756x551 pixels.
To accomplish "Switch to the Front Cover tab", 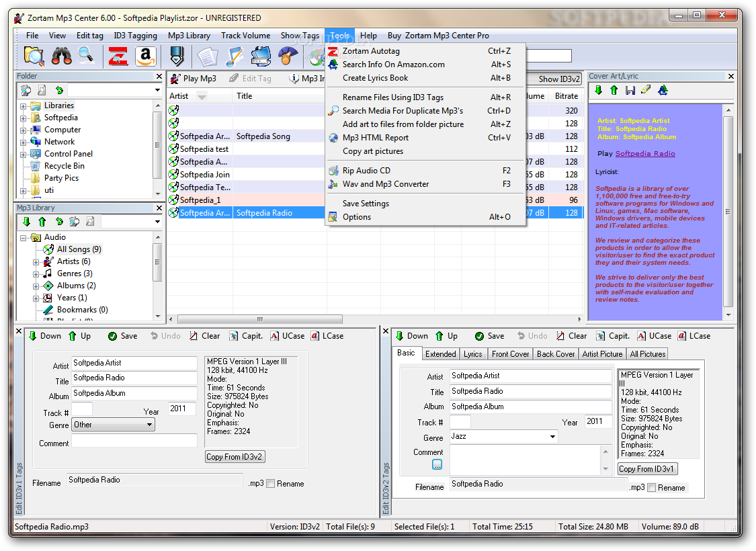I will [x=510, y=354].
